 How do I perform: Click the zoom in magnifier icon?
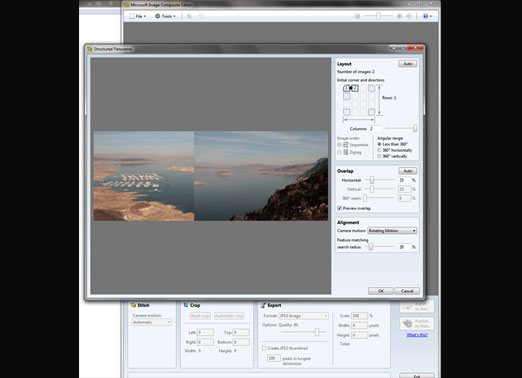click(x=399, y=16)
